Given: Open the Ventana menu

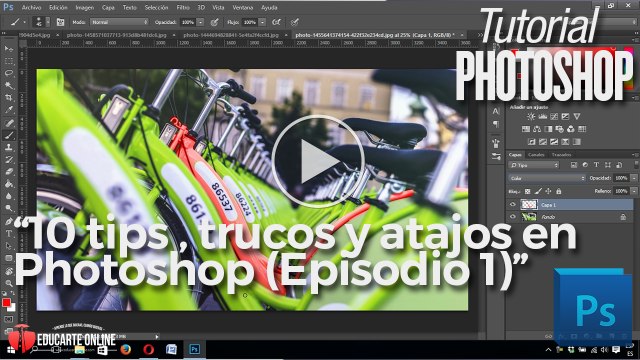Looking at the screenshot, I should point(243,7).
